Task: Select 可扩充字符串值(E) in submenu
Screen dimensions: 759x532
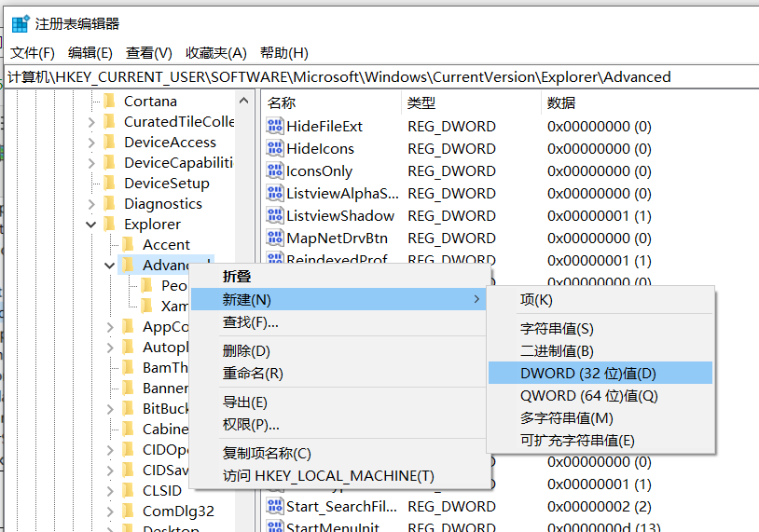Action: coord(600,440)
